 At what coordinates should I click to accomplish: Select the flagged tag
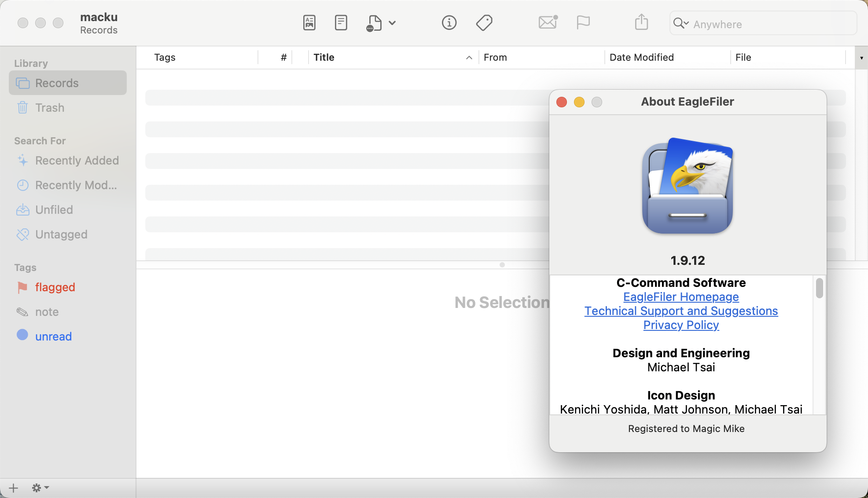[68, 287]
